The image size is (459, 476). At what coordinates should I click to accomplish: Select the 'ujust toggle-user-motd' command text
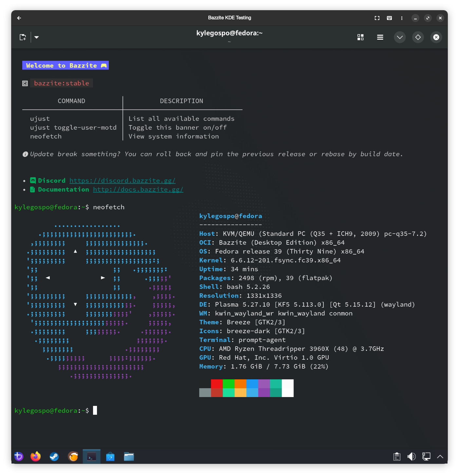[73, 127]
